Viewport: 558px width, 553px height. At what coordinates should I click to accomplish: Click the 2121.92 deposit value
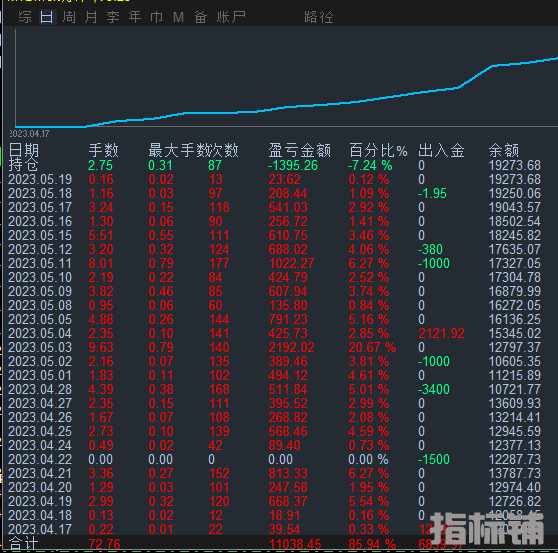click(x=441, y=333)
